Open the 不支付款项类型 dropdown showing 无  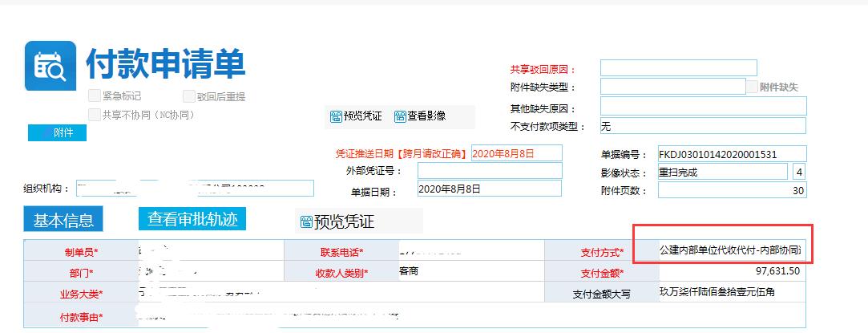coord(703,126)
